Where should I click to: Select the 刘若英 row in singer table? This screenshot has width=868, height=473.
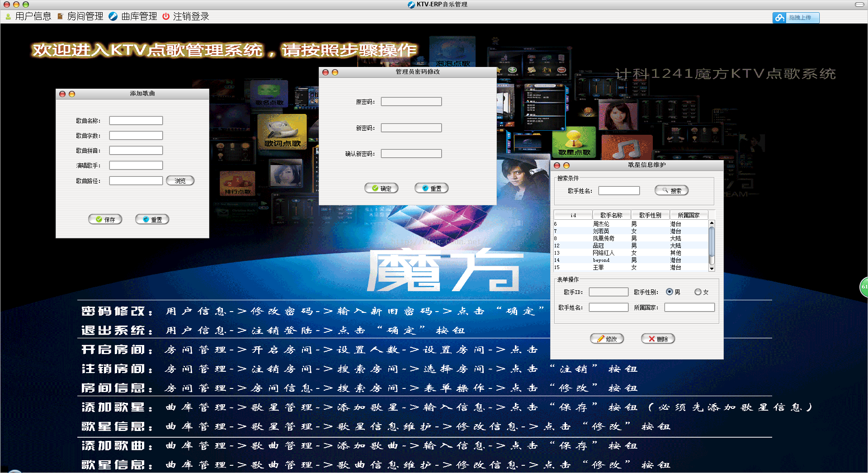click(x=631, y=231)
